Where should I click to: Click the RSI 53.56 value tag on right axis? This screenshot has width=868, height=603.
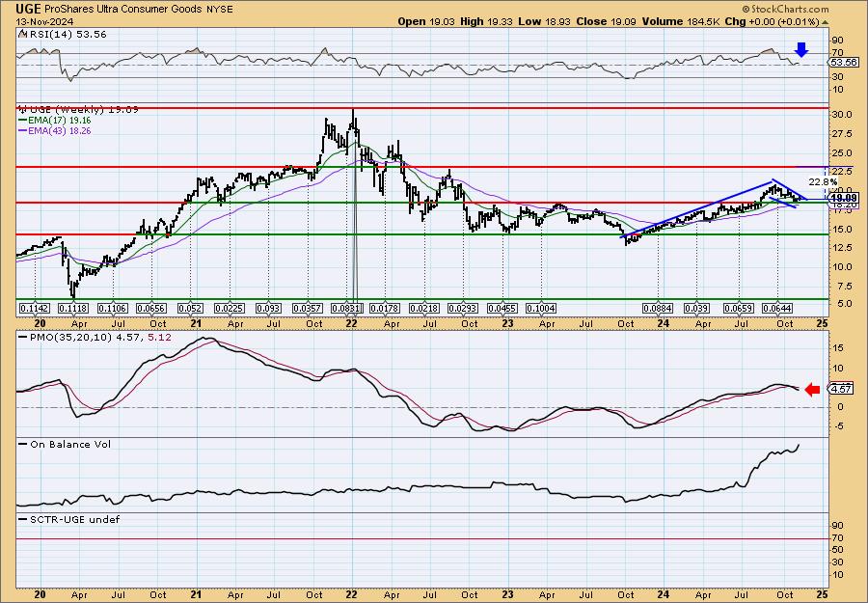[x=844, y=62]
